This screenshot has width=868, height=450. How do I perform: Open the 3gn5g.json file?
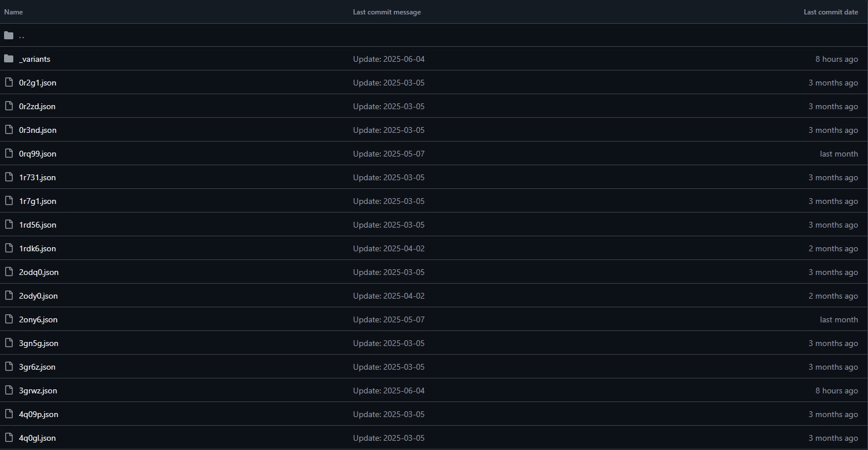tap(39, 343)
